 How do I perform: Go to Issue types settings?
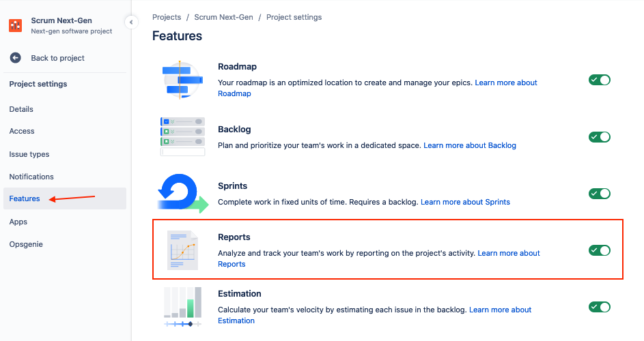coord(29,154)
